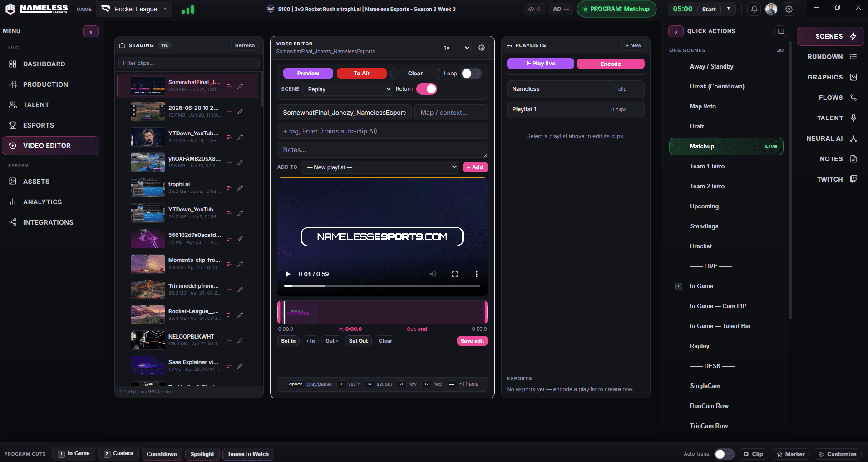Click the Save edit button
Image resolution: width=868 pixels, height=462 pixels.
(472, 341)
